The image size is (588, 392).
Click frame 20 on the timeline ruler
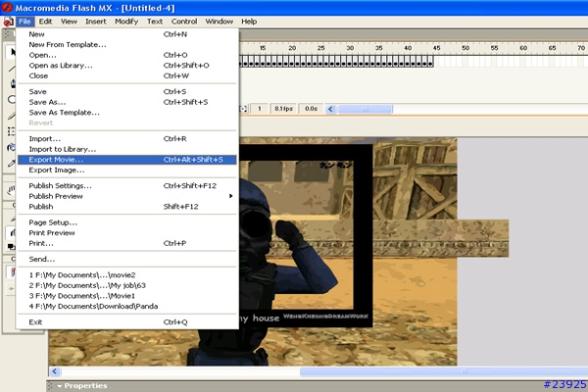point(292,48)
